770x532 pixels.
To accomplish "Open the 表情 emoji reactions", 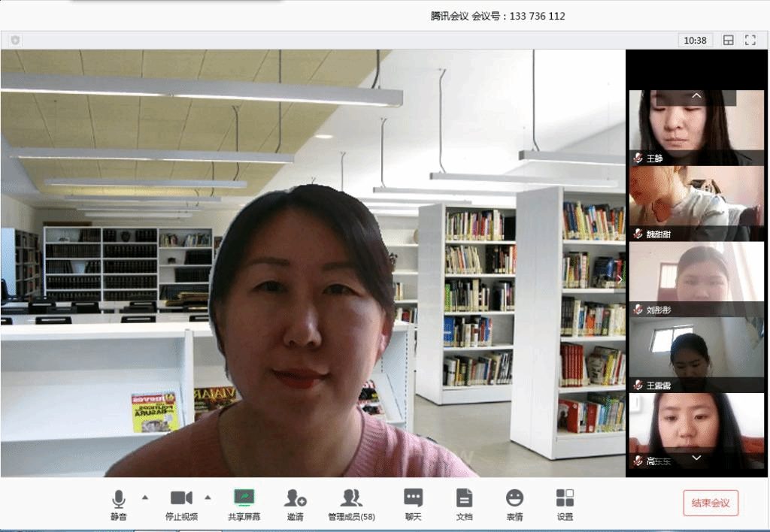I will coord(514,498).
